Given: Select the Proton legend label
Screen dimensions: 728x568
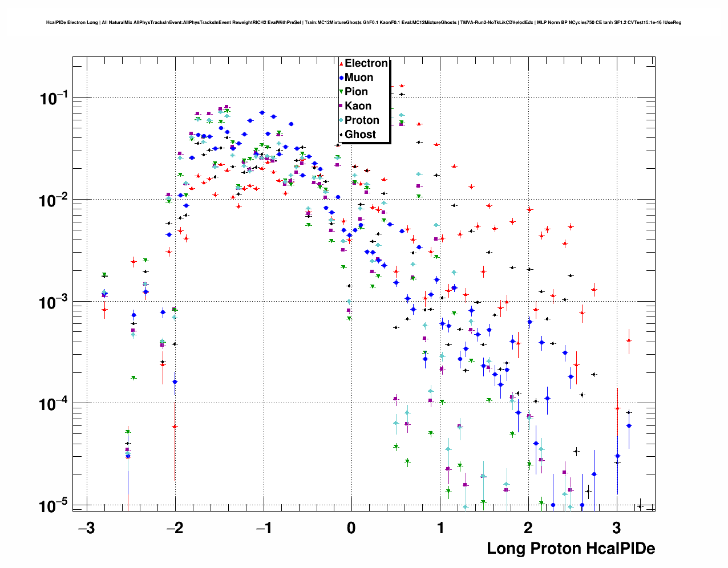Looking at the screenshot, I should [362, 120].
